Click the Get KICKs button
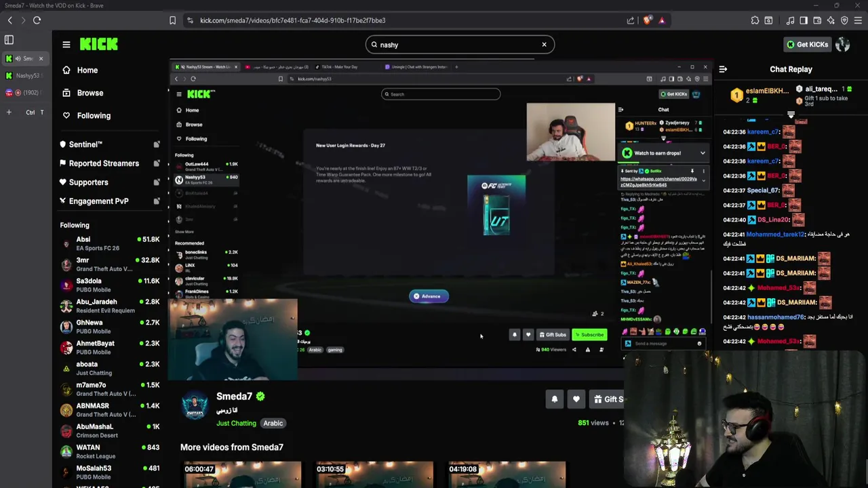868x488 pixels. (807, 45)
